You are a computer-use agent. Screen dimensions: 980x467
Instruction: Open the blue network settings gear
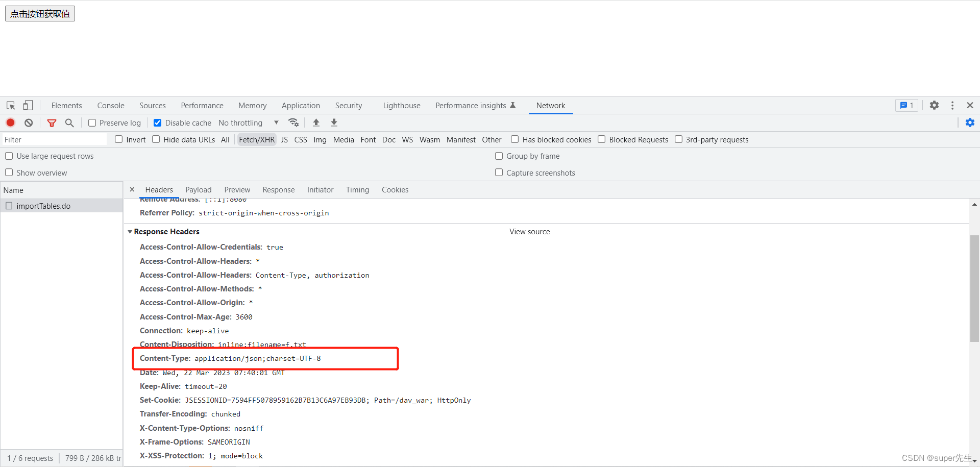pyautogui.click(x=970, y=122)
